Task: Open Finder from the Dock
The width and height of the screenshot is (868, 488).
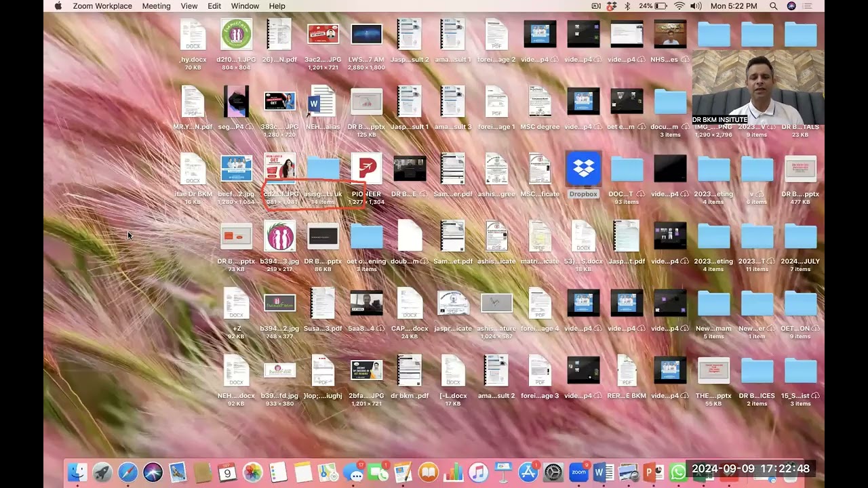Action: click(x=77, y=472)
